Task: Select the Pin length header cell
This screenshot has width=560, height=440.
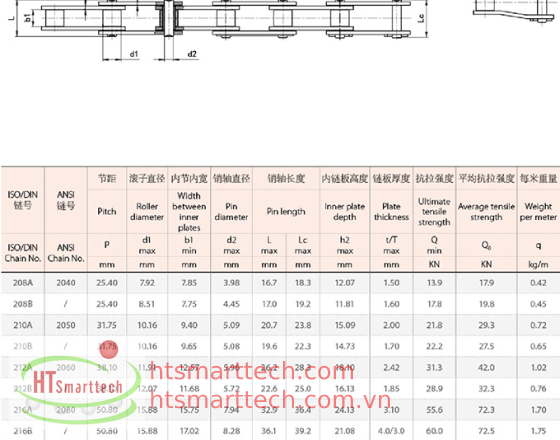Action: tap(286, 211)
